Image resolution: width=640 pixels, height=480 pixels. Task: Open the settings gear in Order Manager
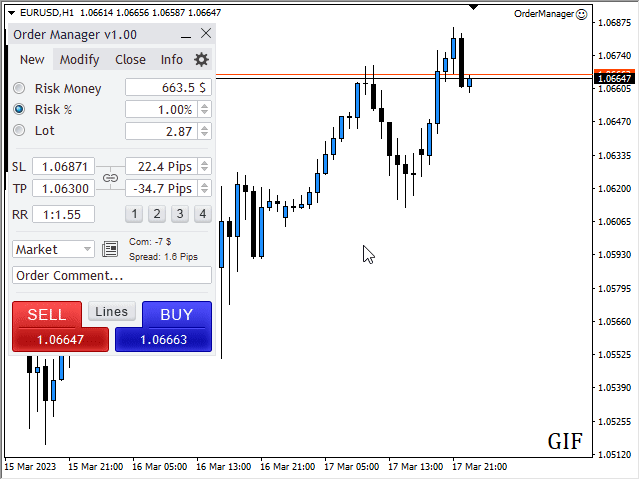pyautogui.click(x=201, y=60)
